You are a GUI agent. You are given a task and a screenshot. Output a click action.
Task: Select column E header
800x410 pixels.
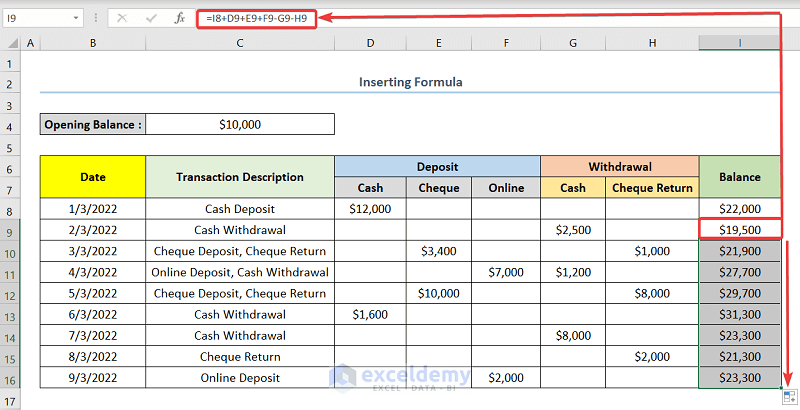point(439,43)
